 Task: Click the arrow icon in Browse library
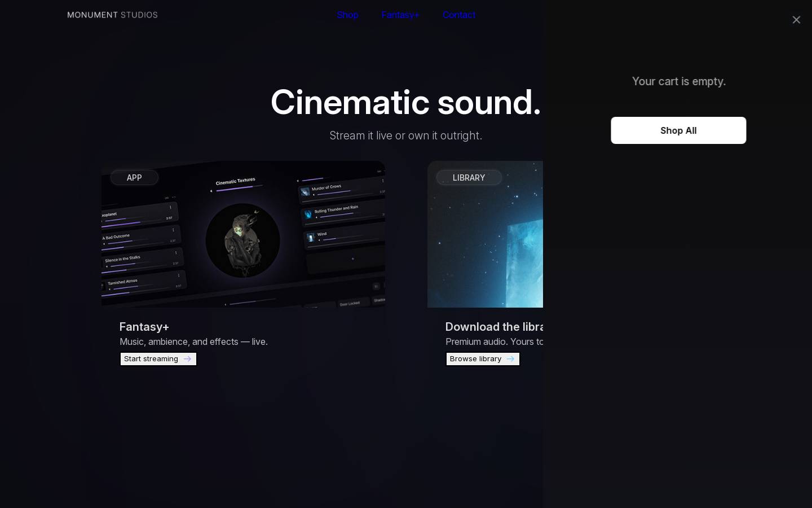point(510,359)
